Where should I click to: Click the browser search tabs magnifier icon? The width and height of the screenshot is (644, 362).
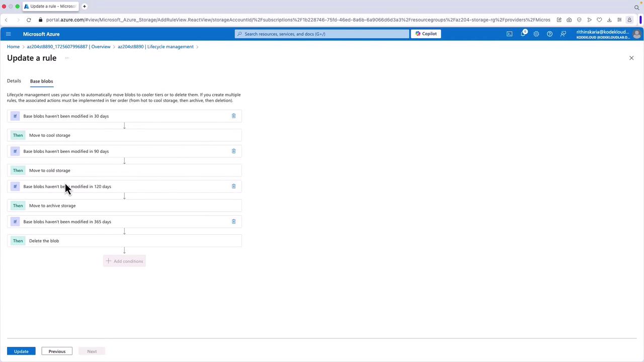[636, 7]
